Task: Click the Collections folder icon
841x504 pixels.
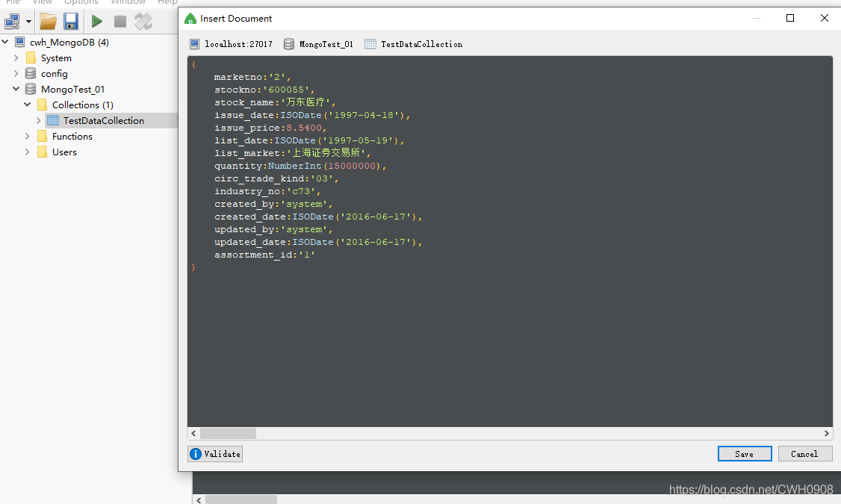Action: (43, 105)
